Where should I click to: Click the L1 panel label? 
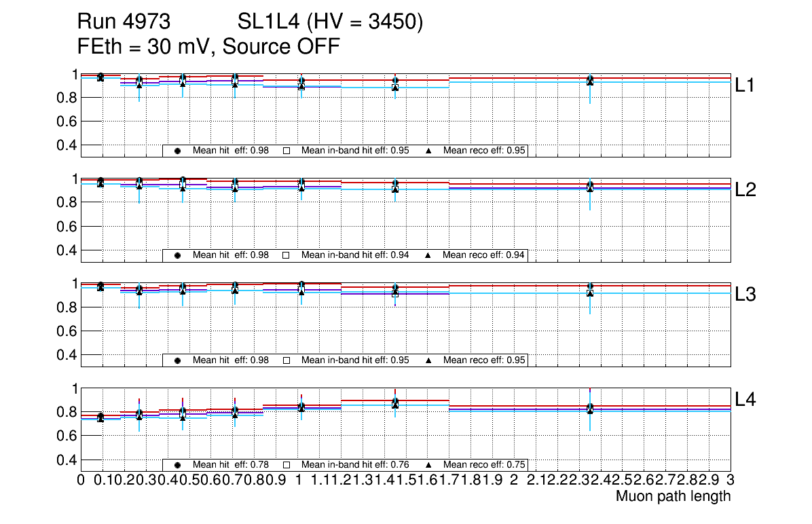(746, 86)
